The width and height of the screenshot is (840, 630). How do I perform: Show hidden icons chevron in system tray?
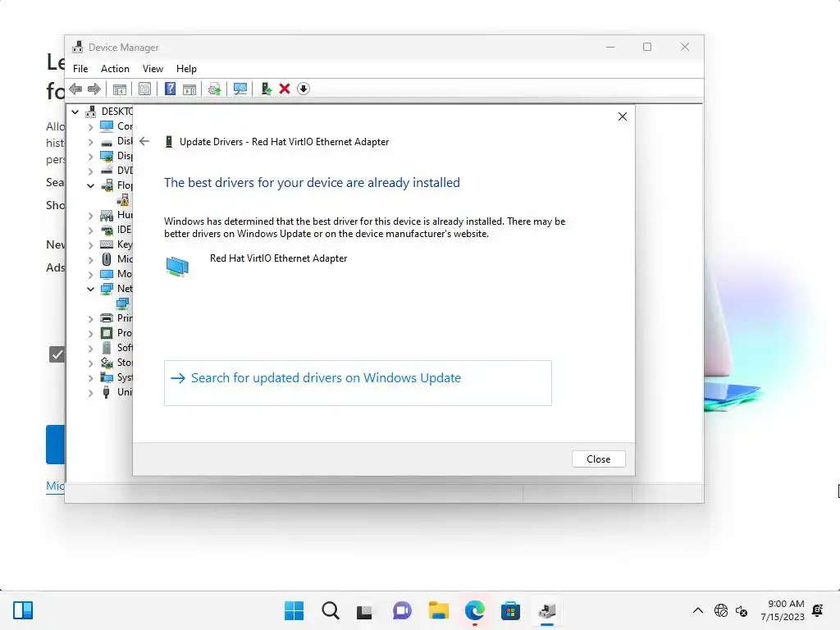(698, 610)
